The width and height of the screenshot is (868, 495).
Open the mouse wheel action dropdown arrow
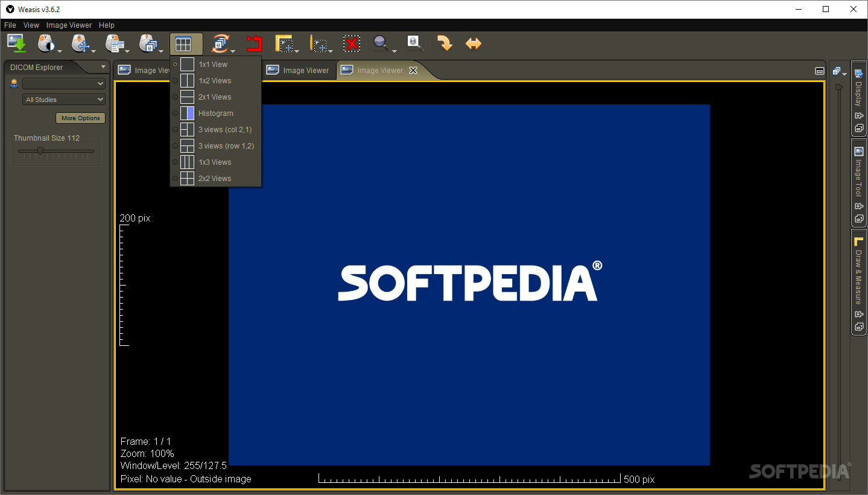[x=161, y=51]
